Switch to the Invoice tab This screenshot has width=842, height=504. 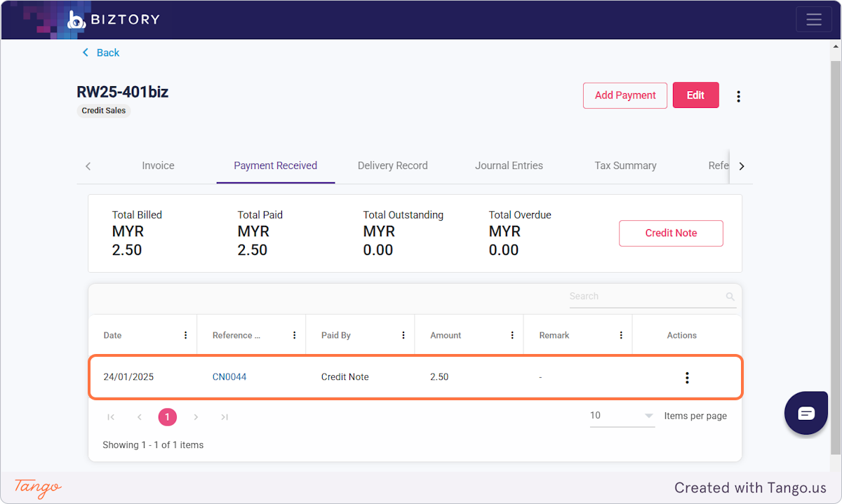pos(158,165)
